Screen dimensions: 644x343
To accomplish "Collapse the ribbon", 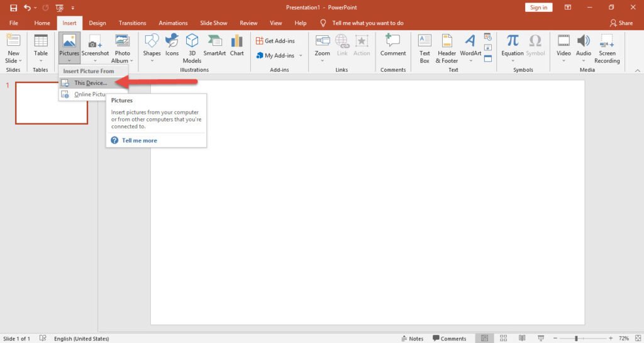I will [638, 70].
